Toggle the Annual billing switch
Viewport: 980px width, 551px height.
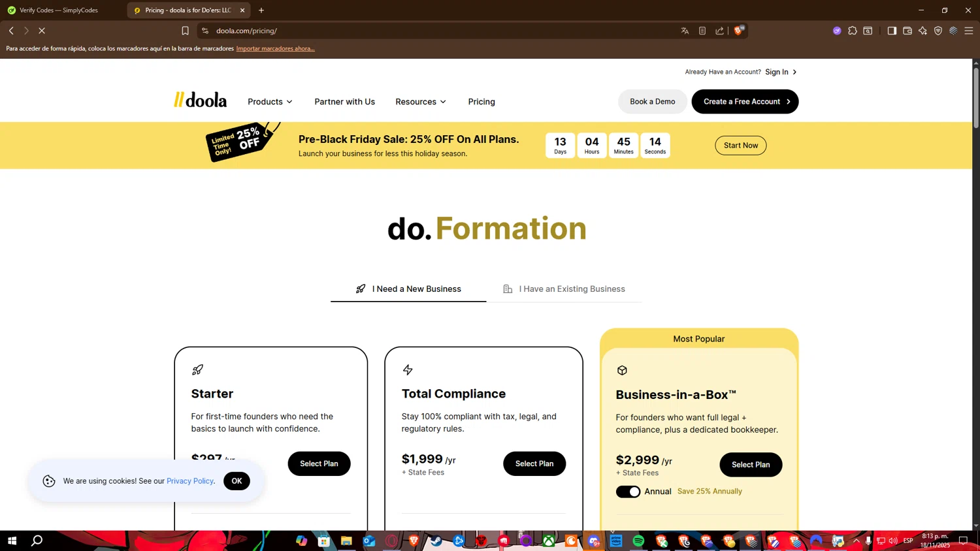[628, 492]
